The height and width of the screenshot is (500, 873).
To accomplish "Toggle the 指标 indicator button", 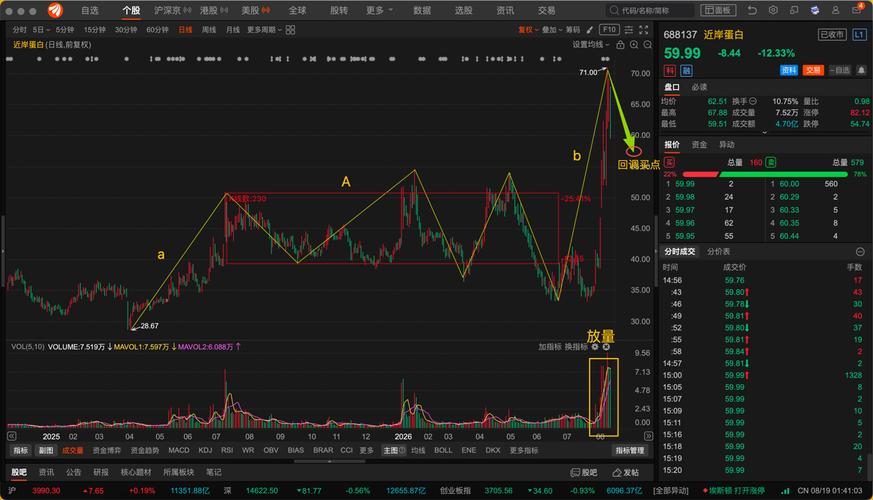I will (21, 450).
